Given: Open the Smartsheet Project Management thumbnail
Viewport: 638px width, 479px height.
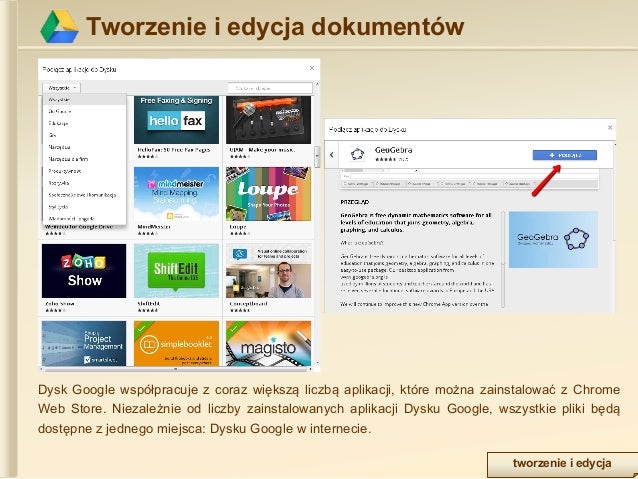Looking at the screenshot, I should (84, 343).
